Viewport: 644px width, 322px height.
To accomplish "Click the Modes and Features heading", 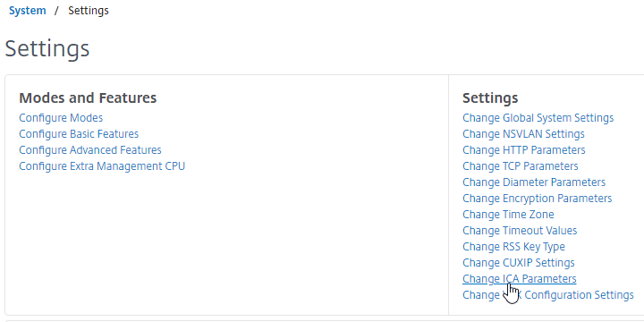I will click(88, 97).
